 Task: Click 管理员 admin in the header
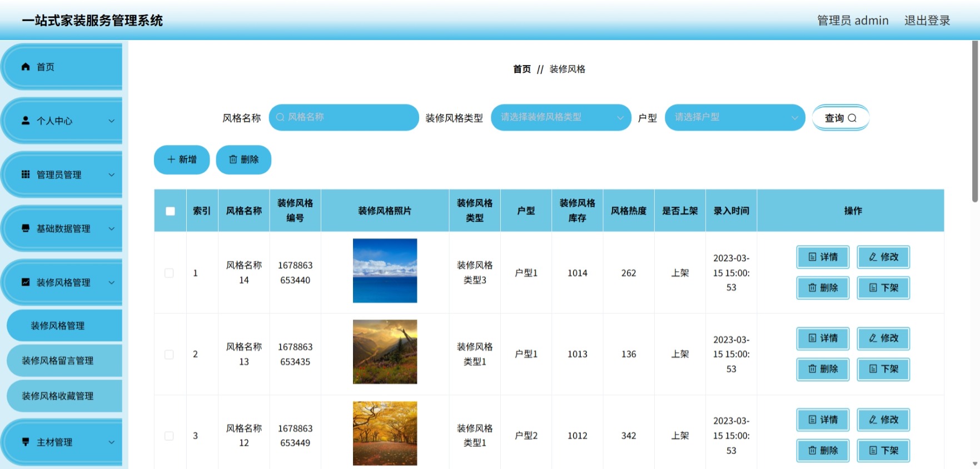click(853, 21)
